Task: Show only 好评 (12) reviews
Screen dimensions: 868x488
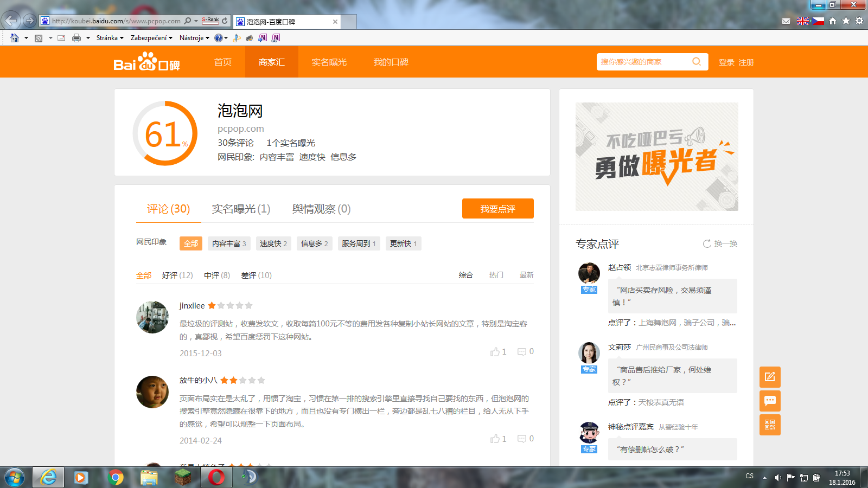Action: coord(177,275)
